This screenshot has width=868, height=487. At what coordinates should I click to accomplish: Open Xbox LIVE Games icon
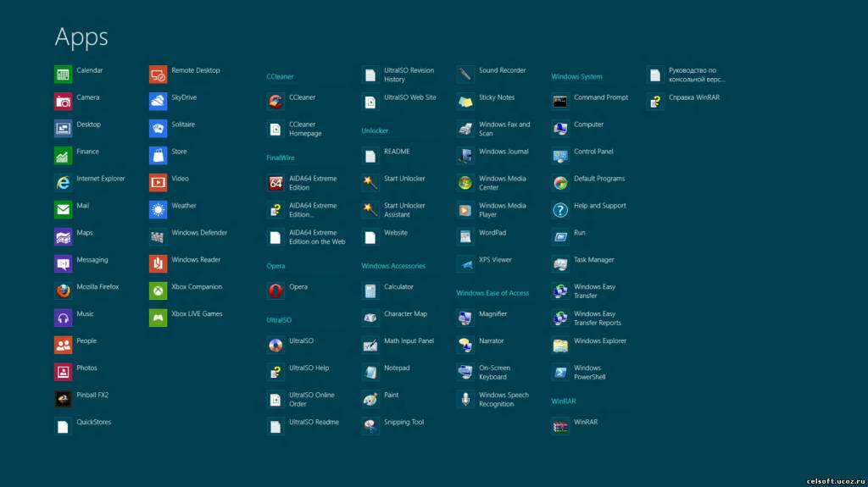click(x=158, y=318)
